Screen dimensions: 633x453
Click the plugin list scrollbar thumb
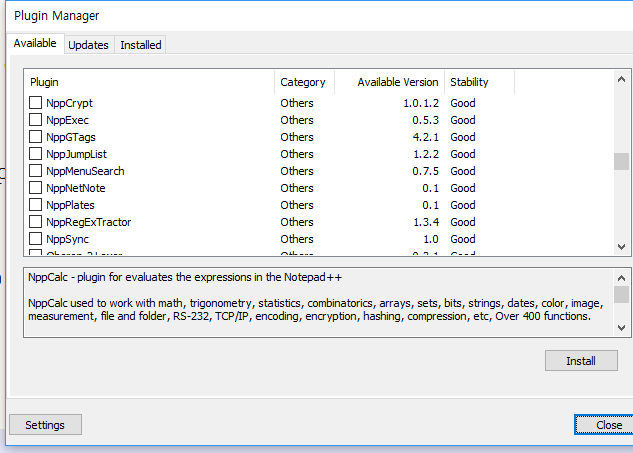(621, 161)
